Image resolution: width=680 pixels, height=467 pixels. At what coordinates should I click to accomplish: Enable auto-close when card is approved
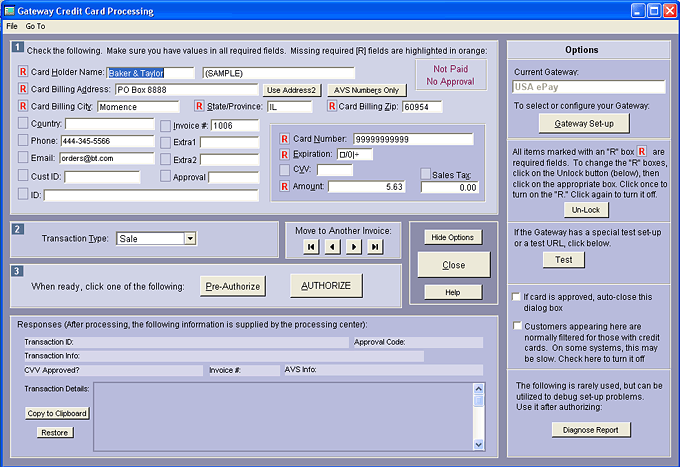click(516, 297)
